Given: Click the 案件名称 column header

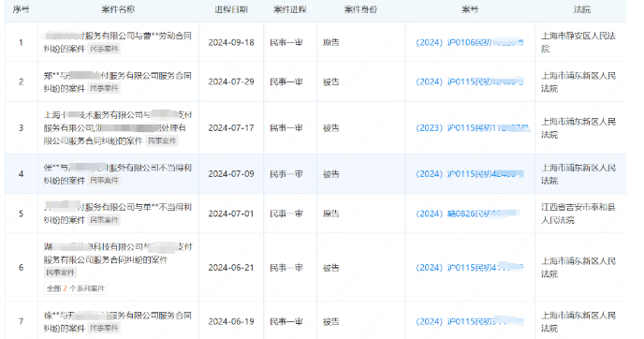Looking at the screenshot, I should pyautogui.click(x=118, y=9).
